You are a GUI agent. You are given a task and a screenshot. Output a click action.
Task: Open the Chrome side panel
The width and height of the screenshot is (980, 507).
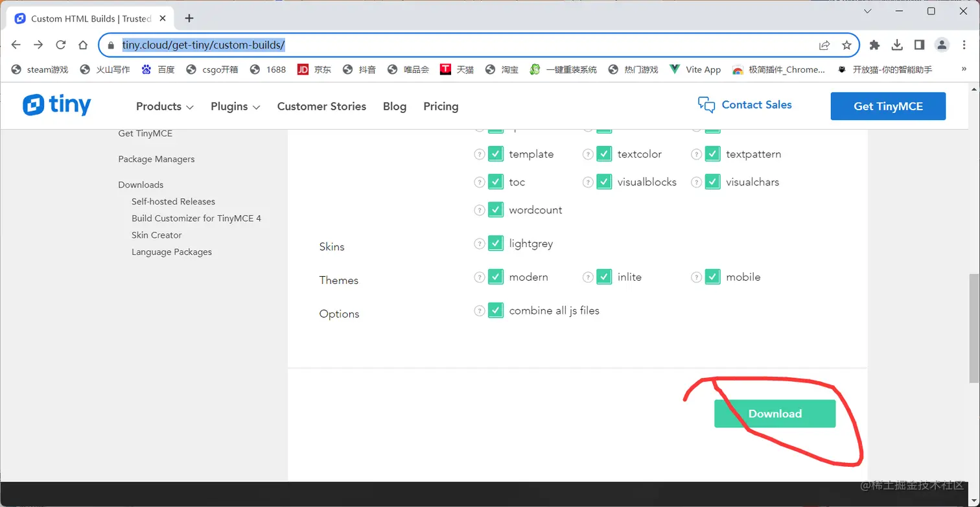pos(919,45)
